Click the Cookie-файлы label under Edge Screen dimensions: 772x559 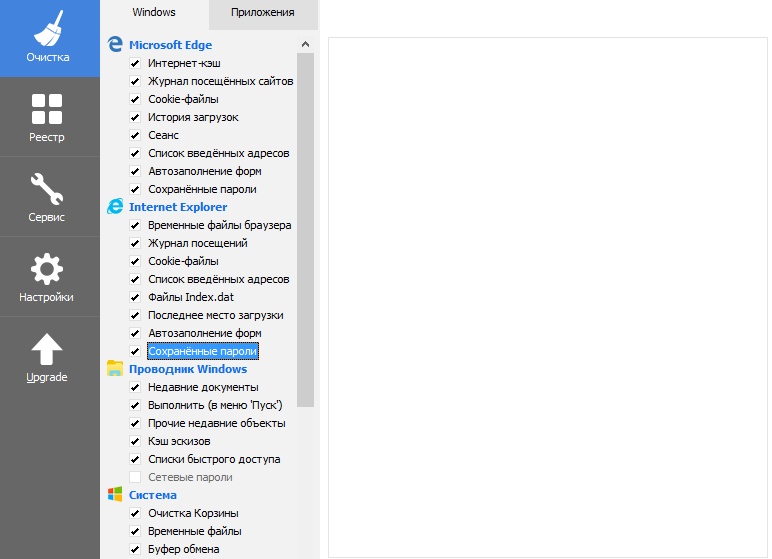[x=183, y=99]
